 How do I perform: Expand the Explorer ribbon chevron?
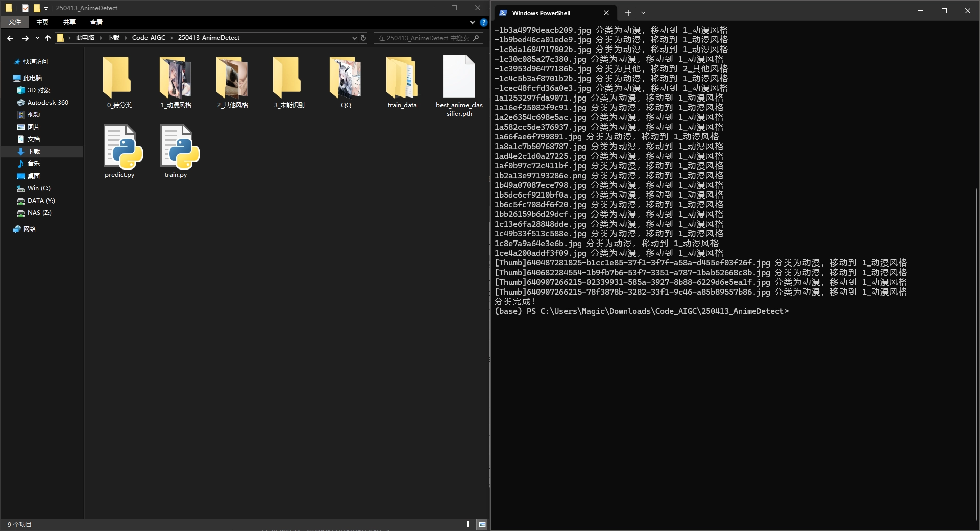[x=473, y=22]
